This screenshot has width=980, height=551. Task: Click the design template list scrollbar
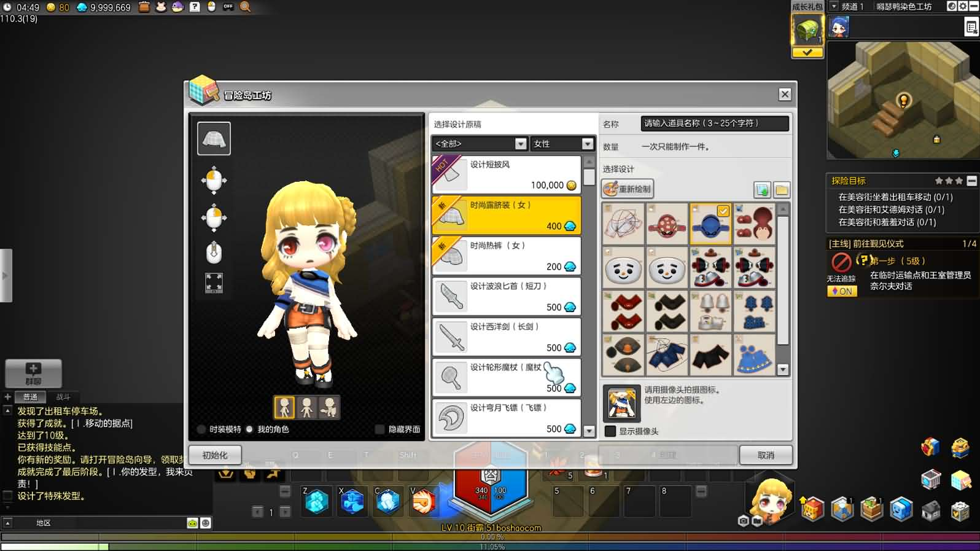[589, 178]
